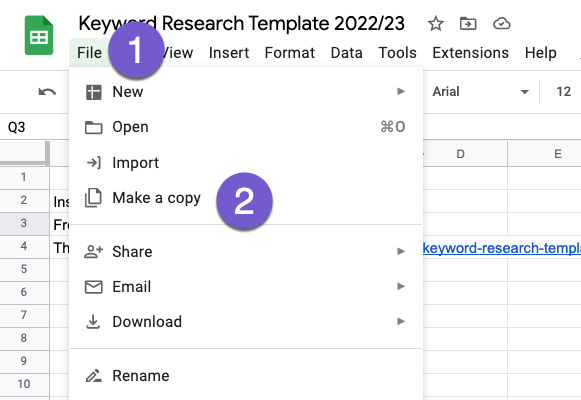This screenshot has height=400, width=581.
Task: Click the Make a copy pages icon
Action: (93, 198)
